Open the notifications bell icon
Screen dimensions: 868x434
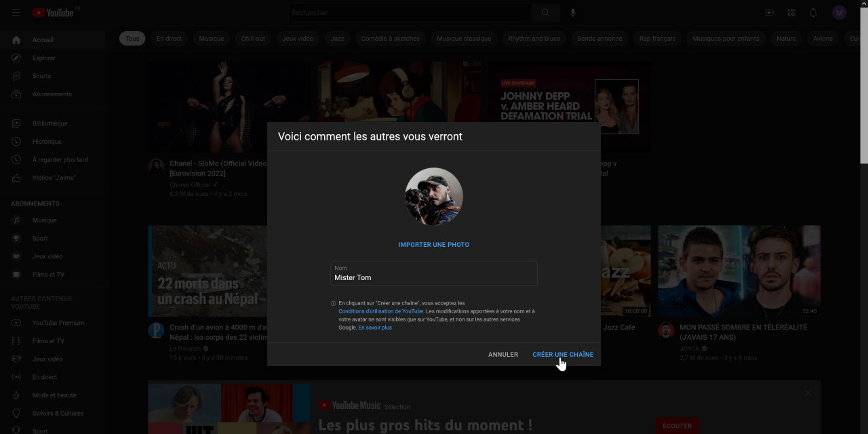(x=813, y=13)
